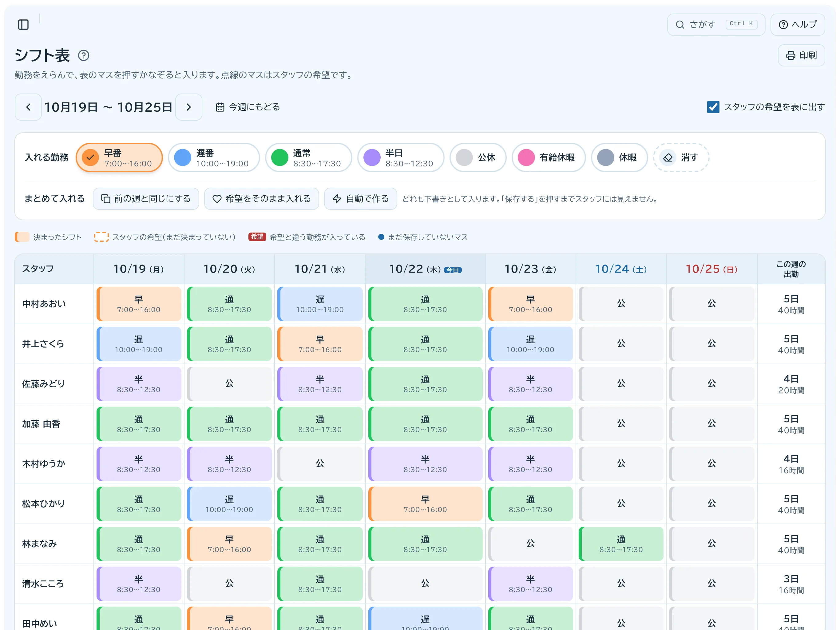Uncheck スタッフの希望を表に出す checkbox
Viewport: 840px width, 630px height.
tap(713, 107)
